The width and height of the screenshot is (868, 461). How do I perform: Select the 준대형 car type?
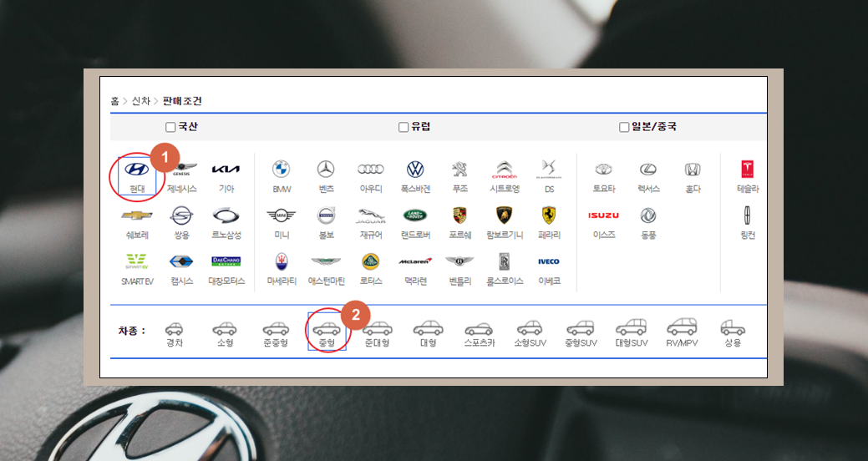pos(378,335)
